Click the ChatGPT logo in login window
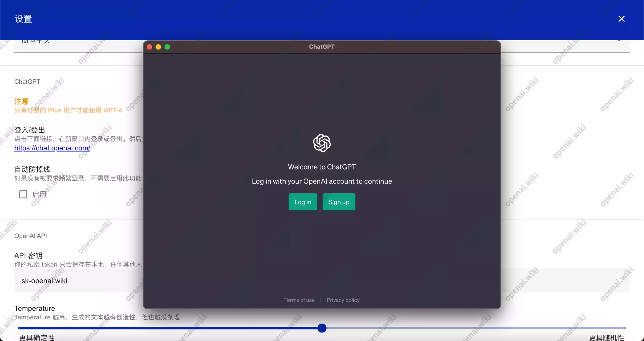This screenshot has width=644, height=341. point(322,143)
